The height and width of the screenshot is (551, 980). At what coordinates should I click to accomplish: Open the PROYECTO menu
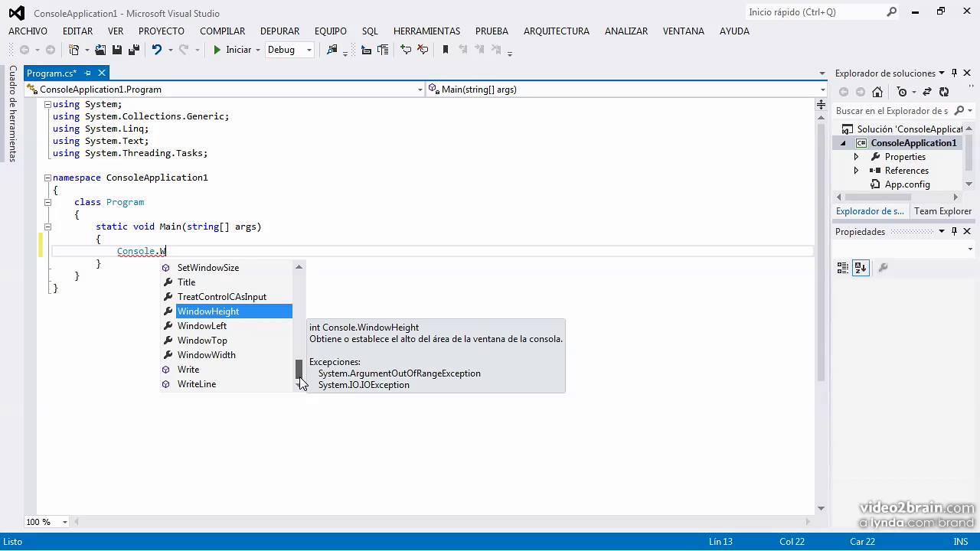(162, 31)
